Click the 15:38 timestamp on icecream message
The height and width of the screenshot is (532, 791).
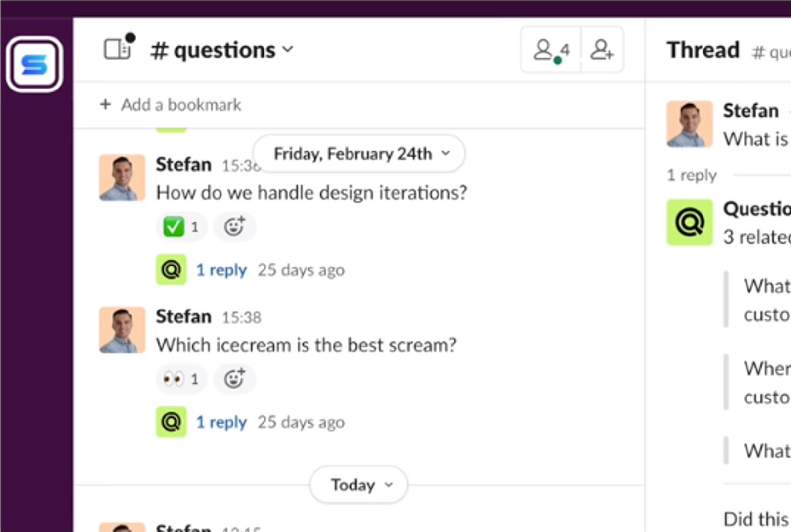(241, 317)
